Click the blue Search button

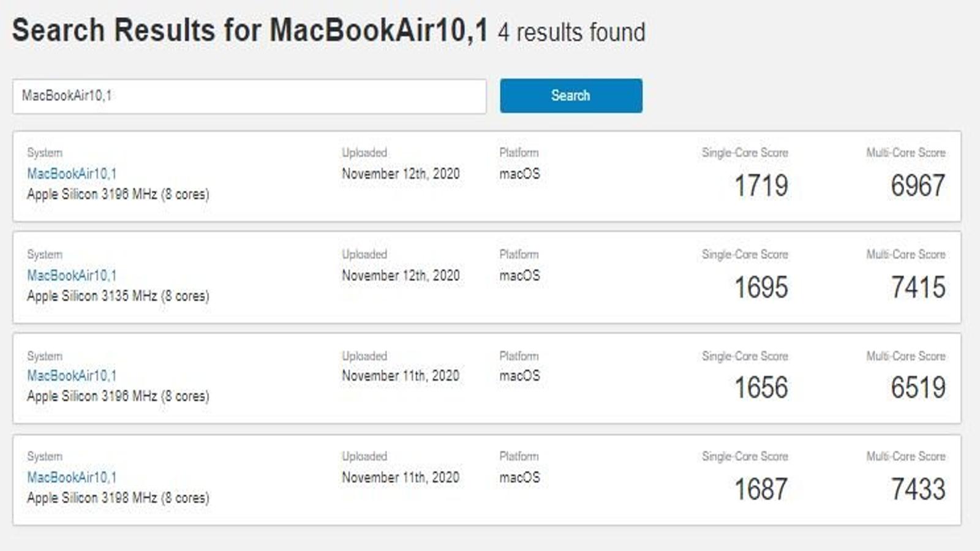click(x=571, y=96)
